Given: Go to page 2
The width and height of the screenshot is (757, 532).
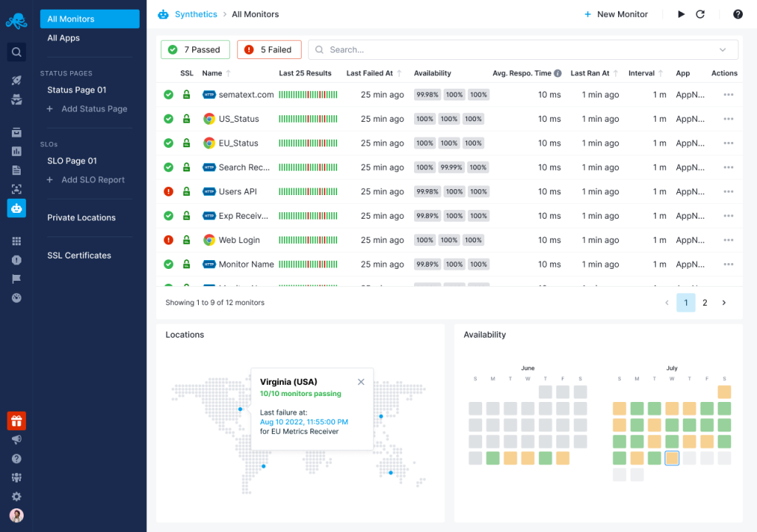Looking at the screenshot, I should (x=705, y=303).
